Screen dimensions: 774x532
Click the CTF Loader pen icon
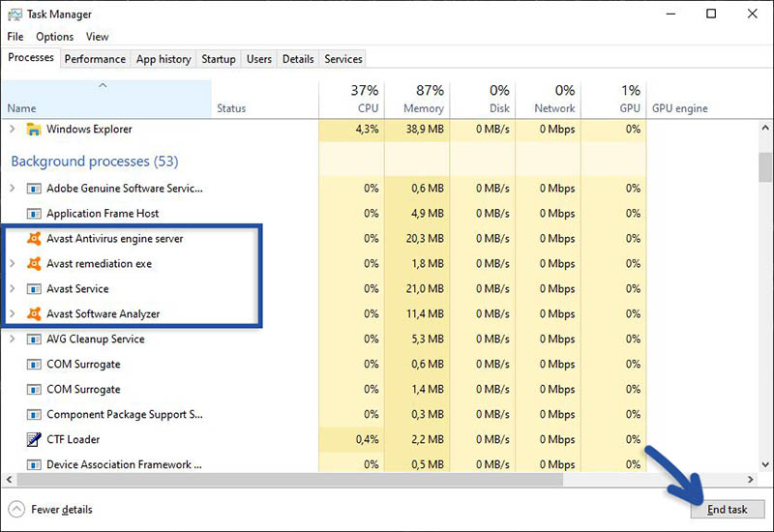click(34, 439)
